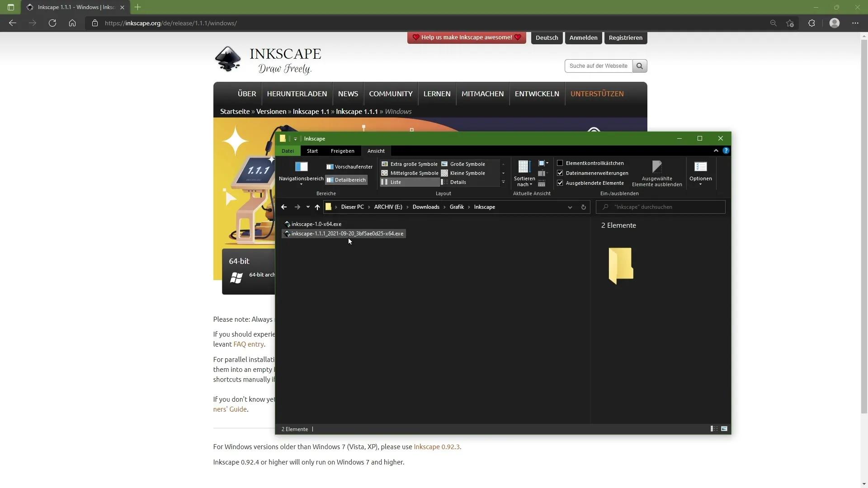The height and width of the screenshot is (488, 868).
Task: Expand the layout gallery more arrow
Action: pos(503,182)
